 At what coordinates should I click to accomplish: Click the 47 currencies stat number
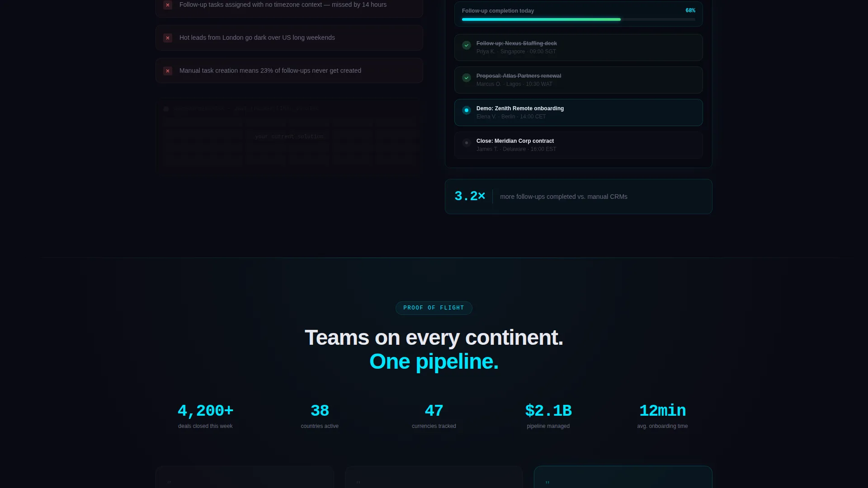[434, 411]
